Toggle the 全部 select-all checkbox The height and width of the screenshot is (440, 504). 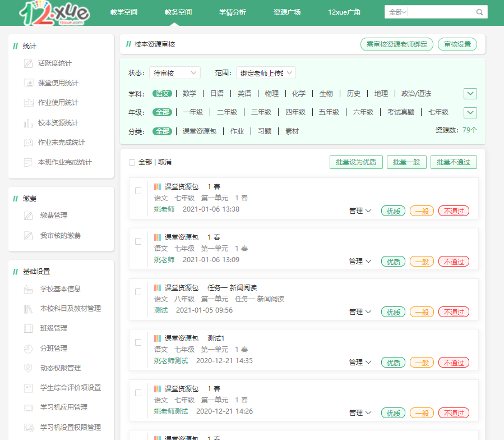[132, 163]
